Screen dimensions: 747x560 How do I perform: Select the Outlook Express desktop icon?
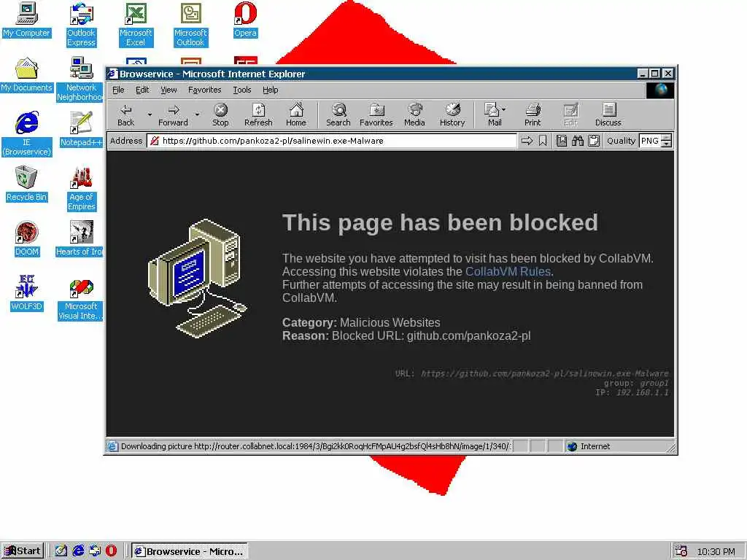point(81,25)
